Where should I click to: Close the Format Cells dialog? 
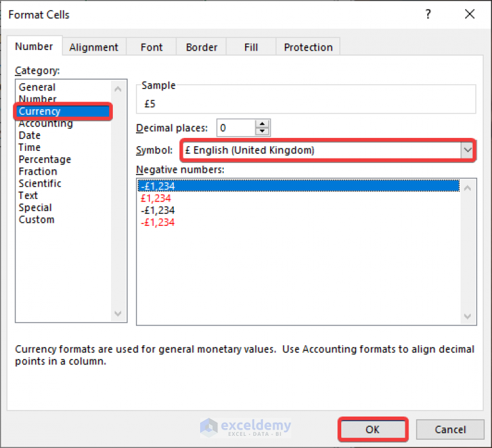coord(470,14)
